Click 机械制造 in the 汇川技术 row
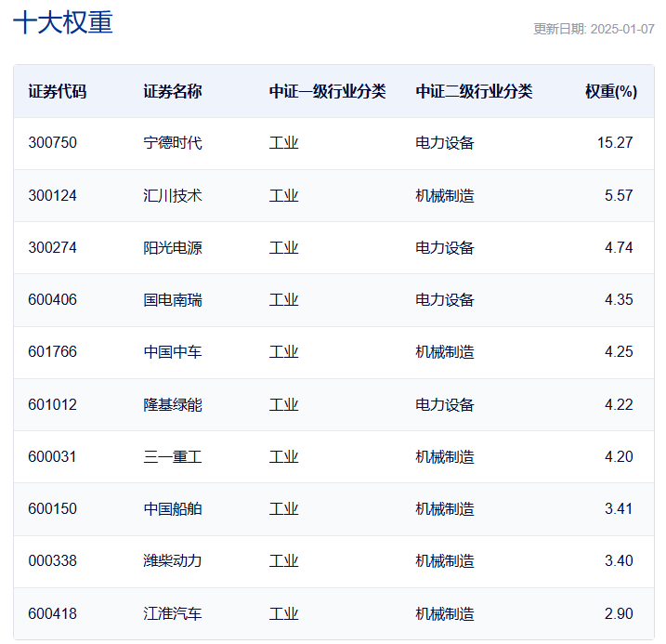The image size is (666, 644). 445,195
